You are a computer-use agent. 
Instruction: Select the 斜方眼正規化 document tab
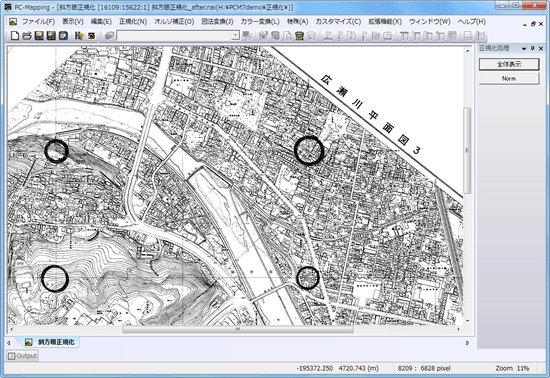pyautogui.click(x=51, y=342)
